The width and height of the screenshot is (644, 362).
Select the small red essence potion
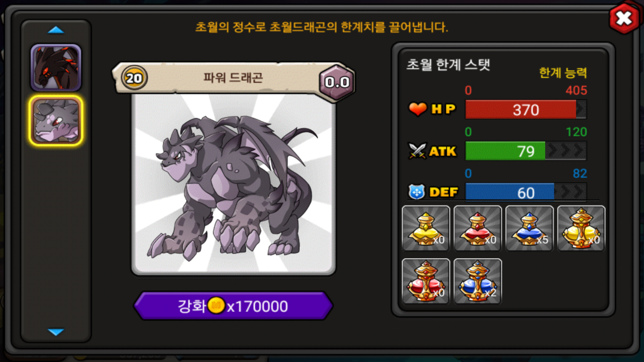pyautogui.click(x=477, y=228)
